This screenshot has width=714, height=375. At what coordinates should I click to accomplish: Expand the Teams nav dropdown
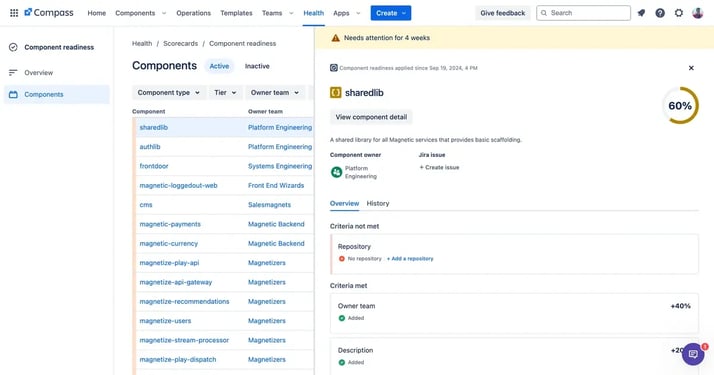[291, 13]
